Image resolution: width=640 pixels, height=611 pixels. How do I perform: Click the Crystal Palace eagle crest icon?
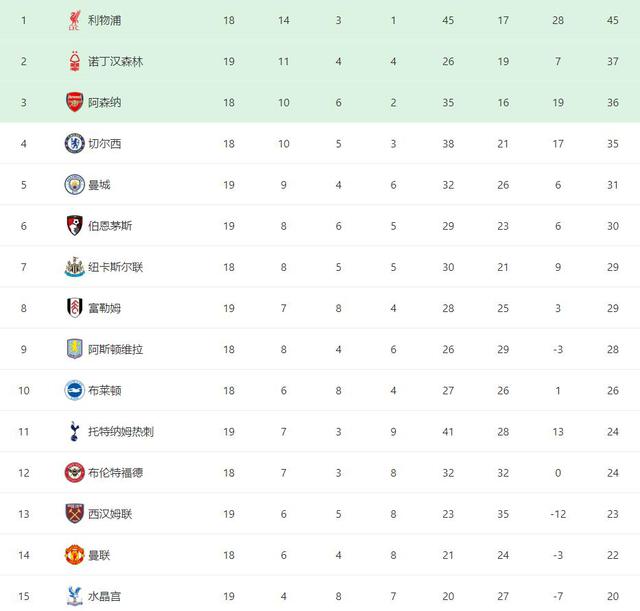[x=74, y=596]
